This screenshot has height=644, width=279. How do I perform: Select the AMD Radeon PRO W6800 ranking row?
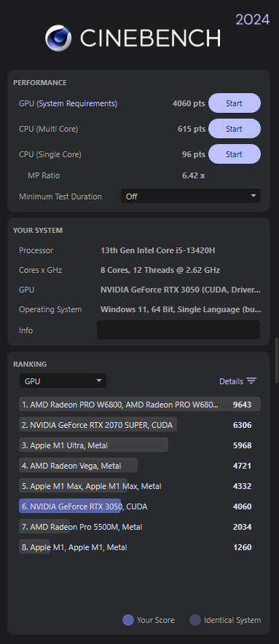point(140,404)
